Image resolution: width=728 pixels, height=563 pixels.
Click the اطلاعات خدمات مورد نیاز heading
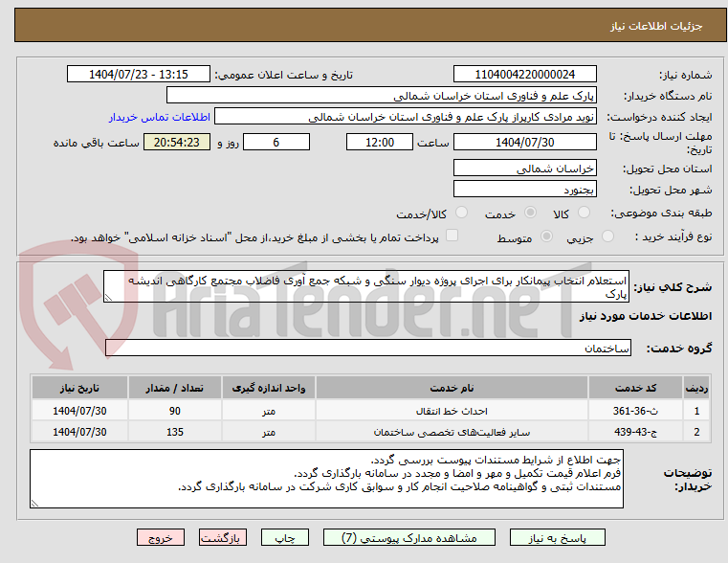pyautogui.click(x=646, y=316)
